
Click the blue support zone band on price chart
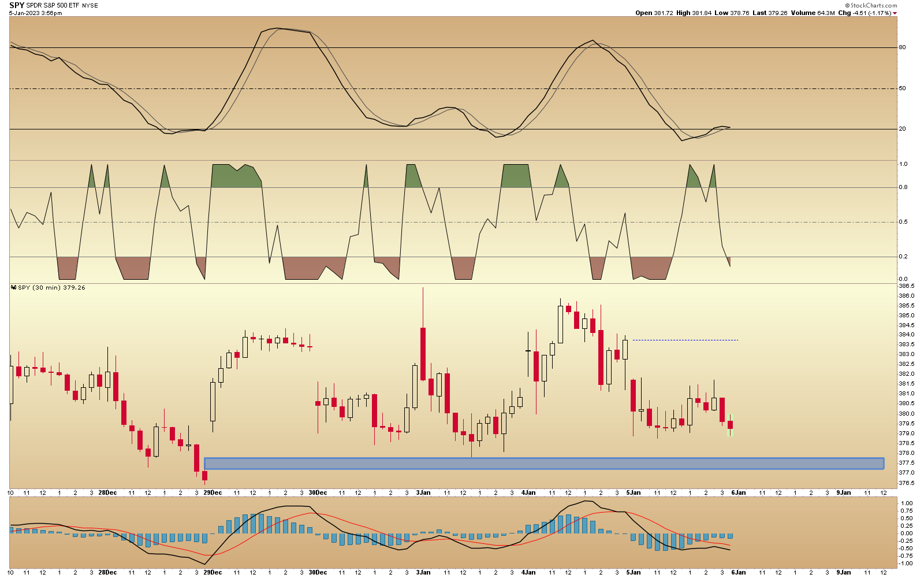[x=544, y=464]
